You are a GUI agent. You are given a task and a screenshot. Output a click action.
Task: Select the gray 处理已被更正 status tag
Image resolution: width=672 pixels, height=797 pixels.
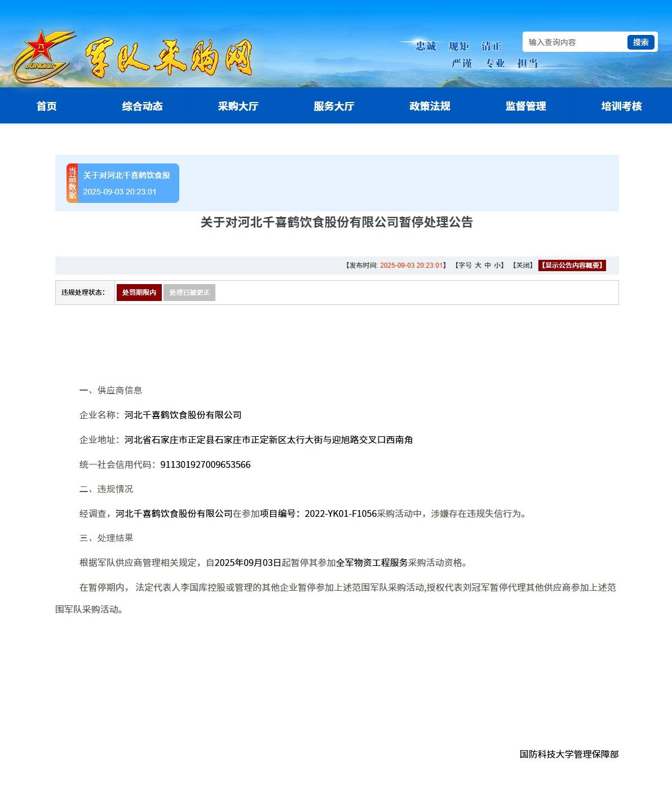(189, 293)
